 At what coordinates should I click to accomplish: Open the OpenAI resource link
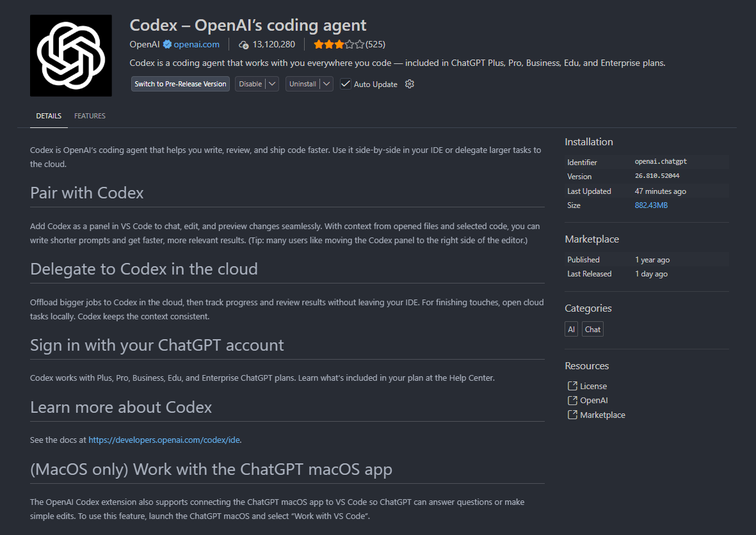point(593,400)
